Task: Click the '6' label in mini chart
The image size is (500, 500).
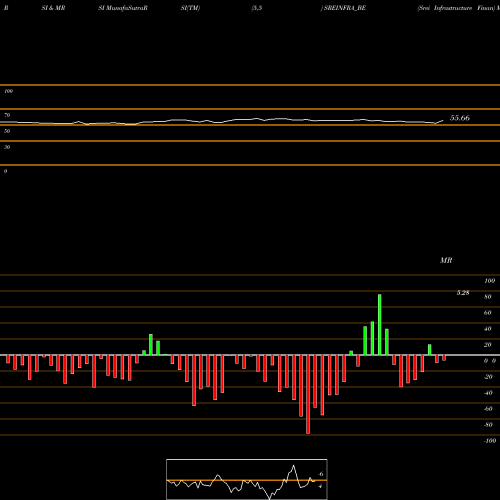Action: pyautogui.click(x=321, y=474)
